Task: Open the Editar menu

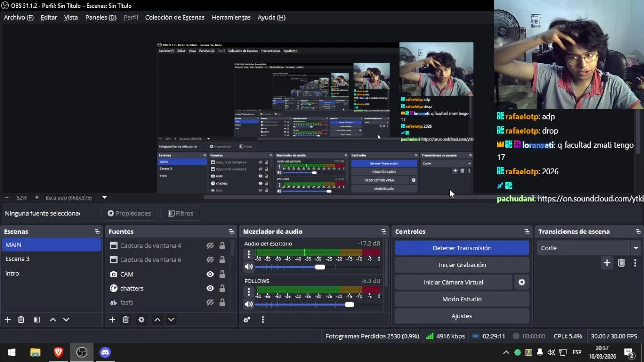Action: (x=49, y=17)
